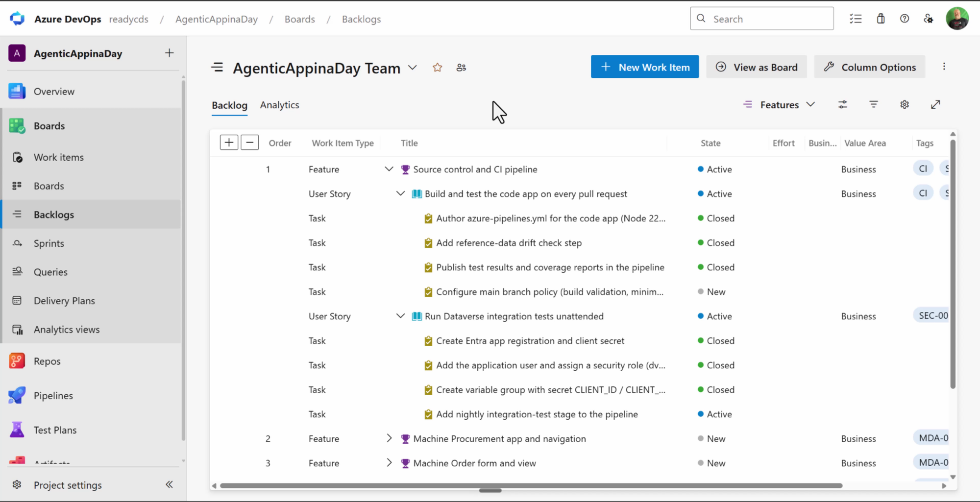This screenshot has height=502, width=980.
Task: Open the view options sliders icon
Action: point(842,104)
